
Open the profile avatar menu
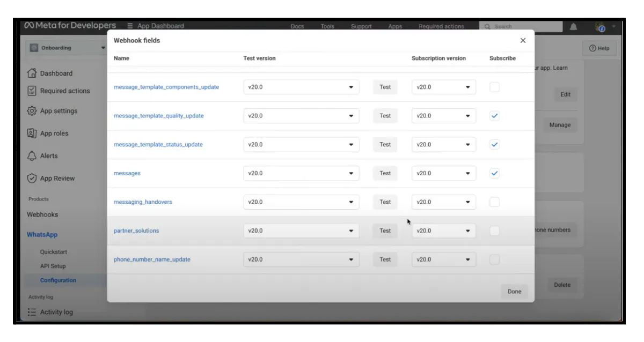click(601, 26)
